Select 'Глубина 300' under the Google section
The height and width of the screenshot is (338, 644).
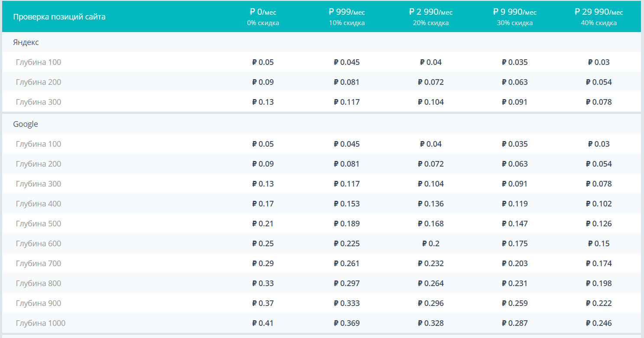[39, 184]
